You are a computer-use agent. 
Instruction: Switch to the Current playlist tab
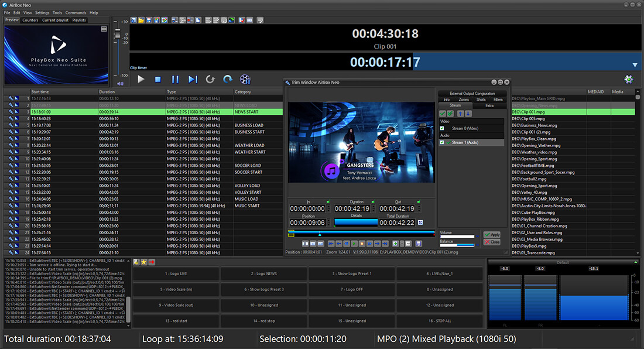(x=55, y=20)
